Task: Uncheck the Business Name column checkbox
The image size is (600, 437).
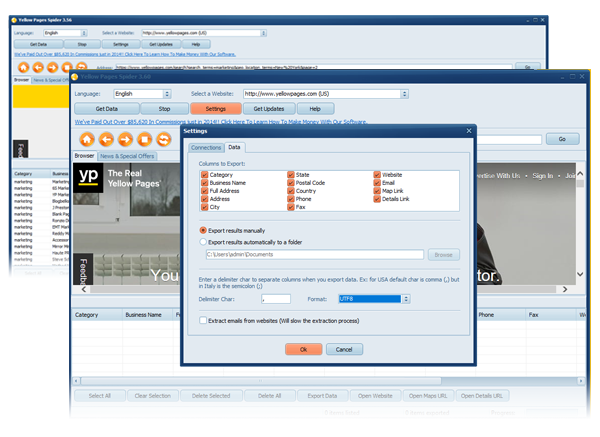Action: click(204, 183)
